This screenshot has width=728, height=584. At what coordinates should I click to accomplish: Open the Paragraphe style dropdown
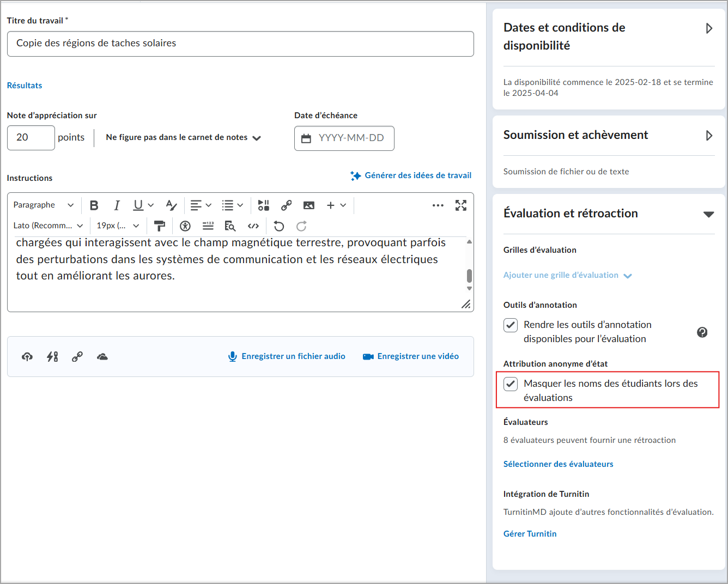coord(44,205)
